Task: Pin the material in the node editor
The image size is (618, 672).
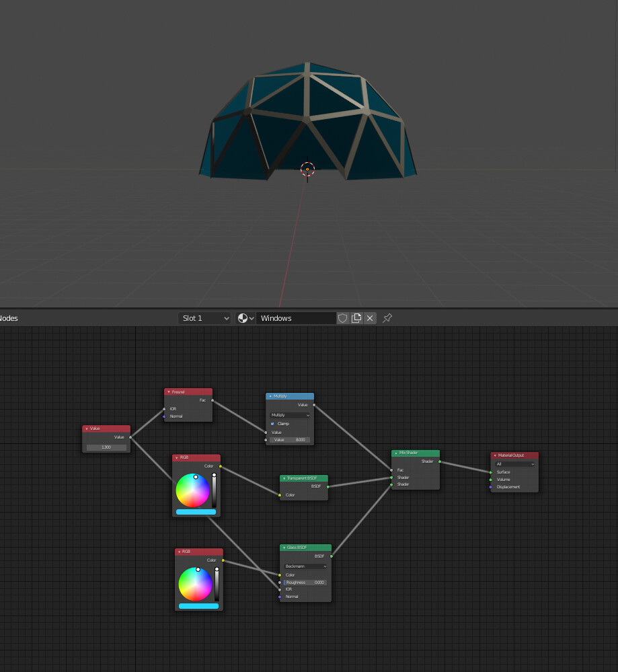Action: (x=387, y=318)
